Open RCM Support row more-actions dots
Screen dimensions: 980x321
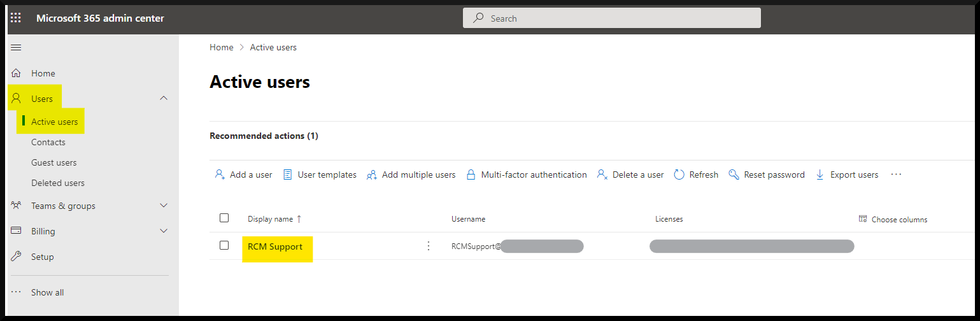tap(429, 246)
